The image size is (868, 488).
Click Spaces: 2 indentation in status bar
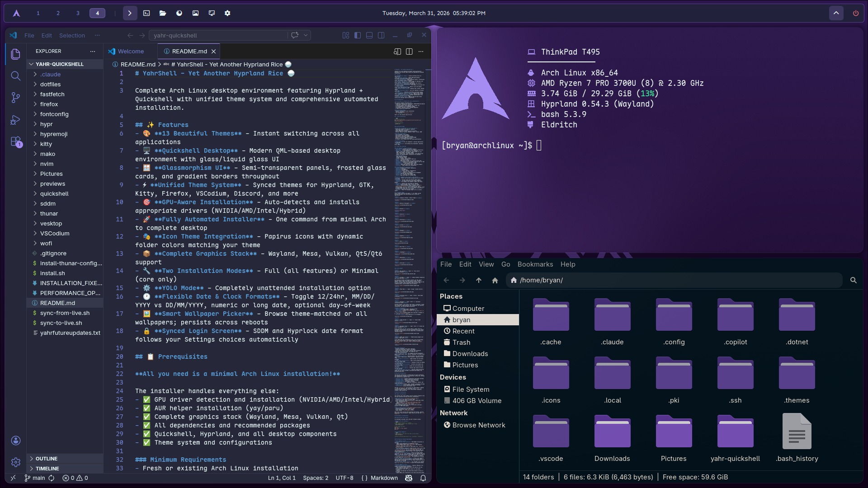tap(316, 478)
